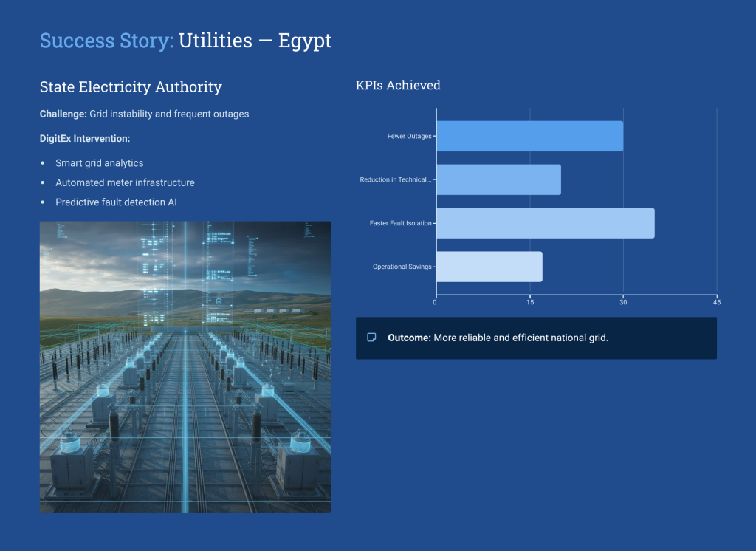Click the substation grid image
756x551 pixels.
point(185,366)
